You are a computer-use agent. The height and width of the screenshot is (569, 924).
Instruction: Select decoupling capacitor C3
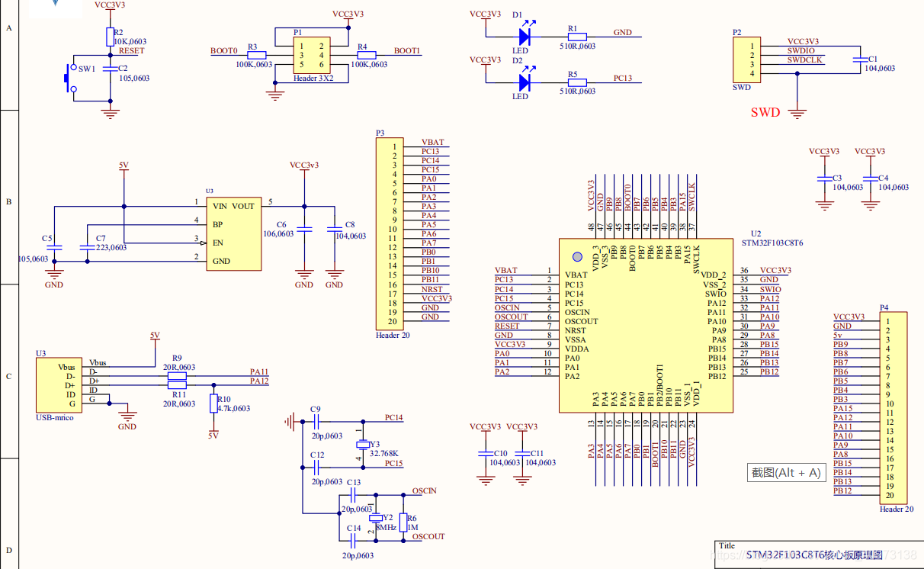coord(824,178)
